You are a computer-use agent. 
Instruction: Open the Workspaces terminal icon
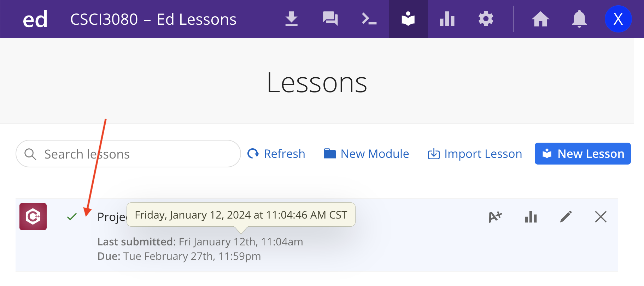click(x=369, y=19)
